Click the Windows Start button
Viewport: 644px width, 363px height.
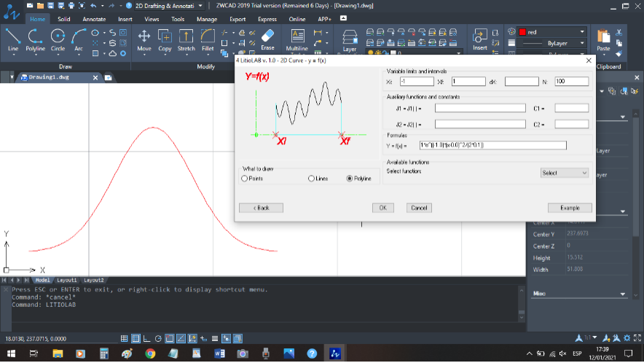click(11, 354)
